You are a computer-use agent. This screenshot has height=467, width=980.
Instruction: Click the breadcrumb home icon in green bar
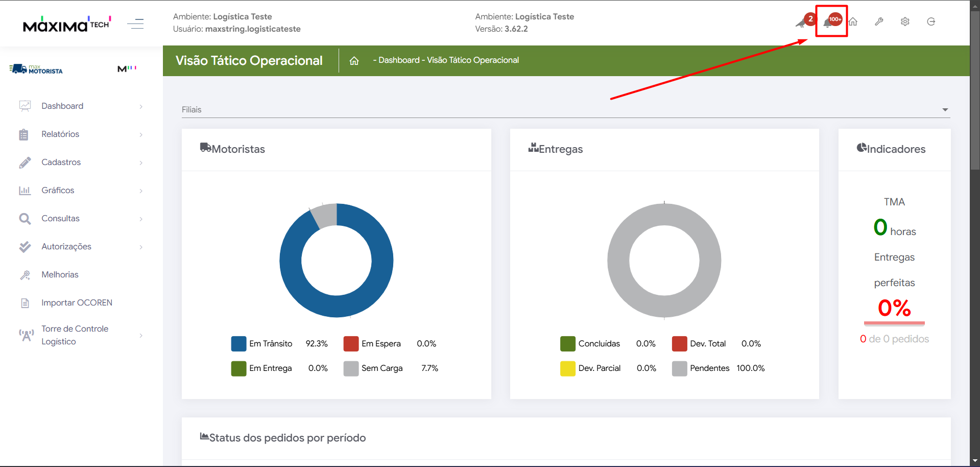354,61
